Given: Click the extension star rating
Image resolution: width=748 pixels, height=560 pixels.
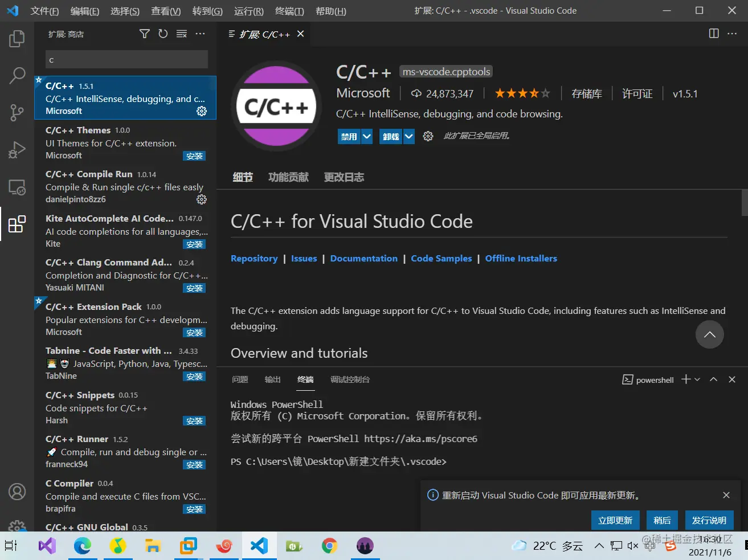Looking at the screenshot, I should coord(522,93).
